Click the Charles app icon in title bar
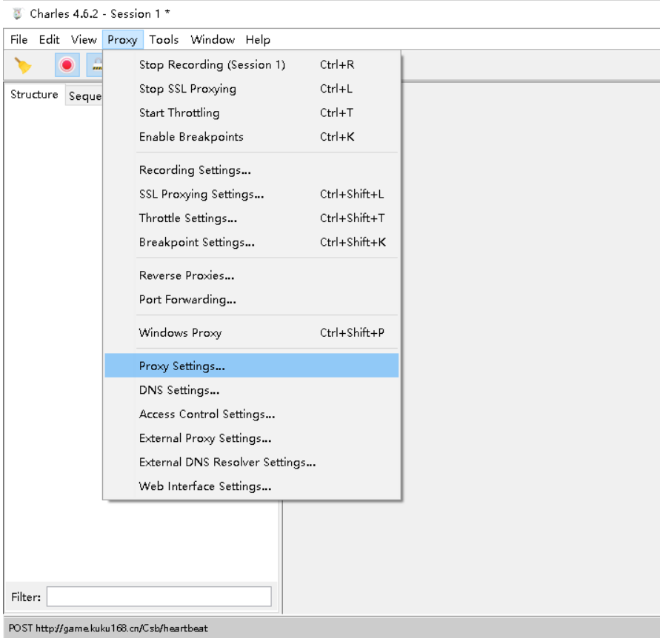The height and width of the screenshot is (644, 660). [17, 14]
